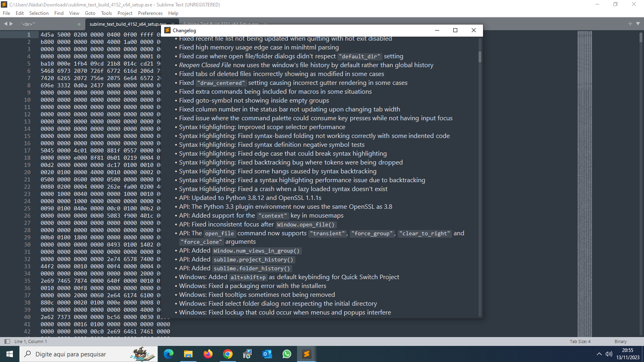Click 'sublime.folder_history()' code text
The image size is (644, 362).
[x=252, y=268]
